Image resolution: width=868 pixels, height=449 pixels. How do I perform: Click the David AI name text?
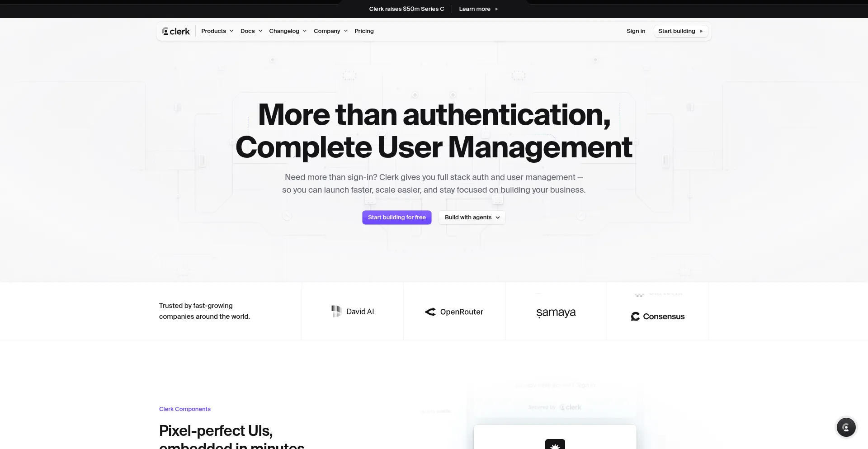tap(360, 312)
